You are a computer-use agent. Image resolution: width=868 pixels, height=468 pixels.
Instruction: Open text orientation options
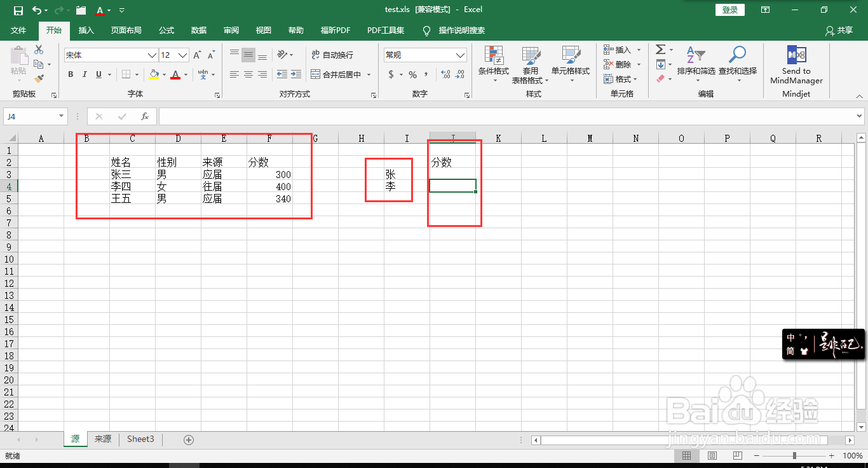point(285,55)
